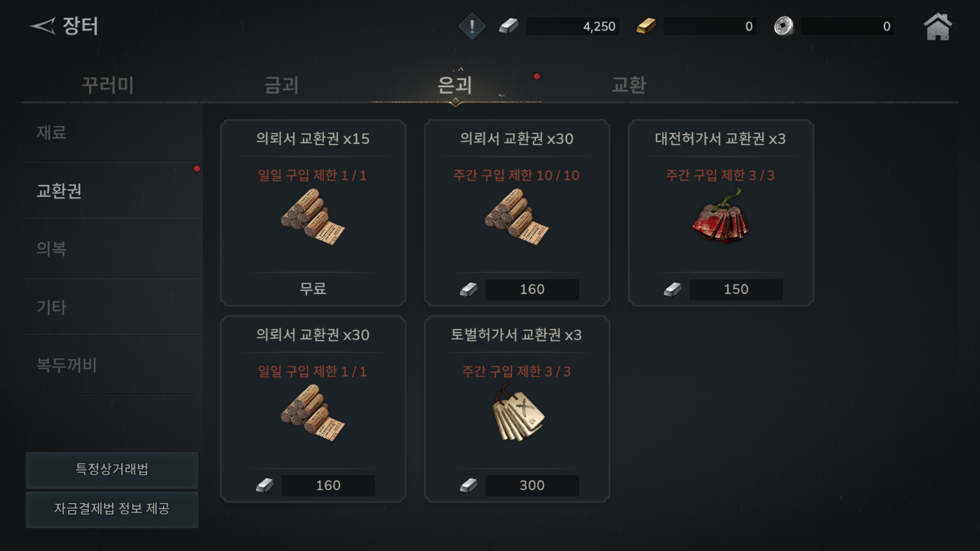Switch to the 꾸러미 tab
Image resolution: width=980 pixels, height=551 pixels.
(108, 85)
